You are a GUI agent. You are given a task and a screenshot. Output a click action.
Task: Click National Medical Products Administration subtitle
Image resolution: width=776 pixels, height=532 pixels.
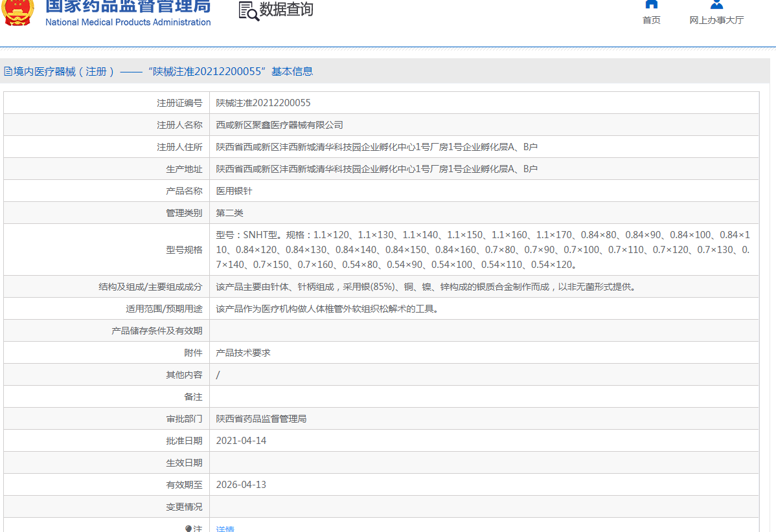tap(128, 22)
